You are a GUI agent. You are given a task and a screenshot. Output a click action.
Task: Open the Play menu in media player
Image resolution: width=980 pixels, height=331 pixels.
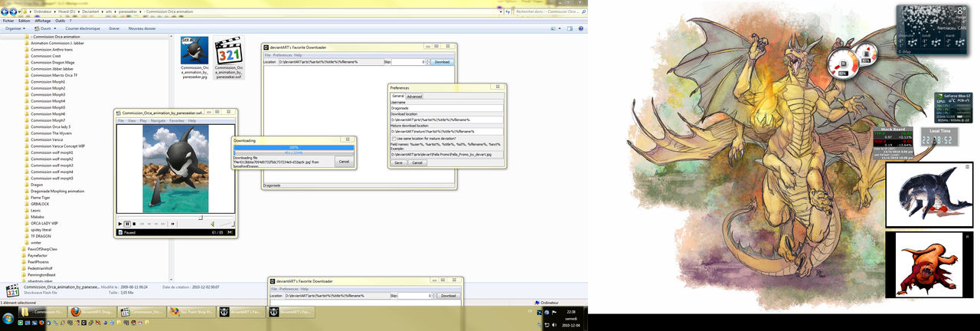(x=143, y=120)
